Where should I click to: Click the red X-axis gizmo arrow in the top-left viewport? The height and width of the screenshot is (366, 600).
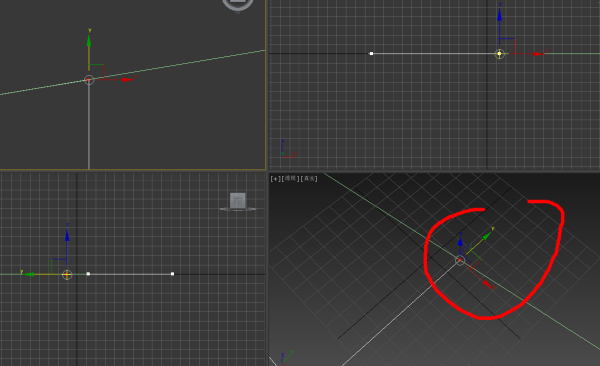point(128,80)
